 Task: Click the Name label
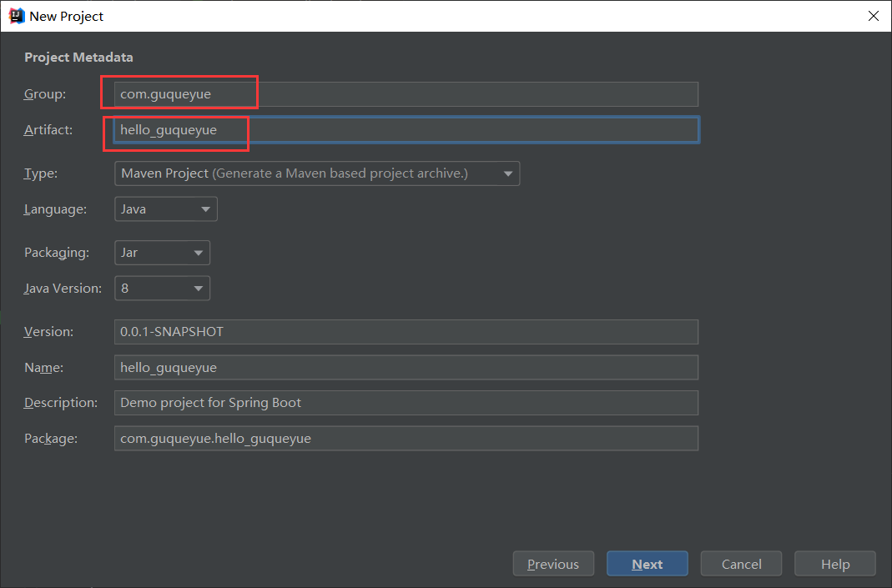(43, 367)
